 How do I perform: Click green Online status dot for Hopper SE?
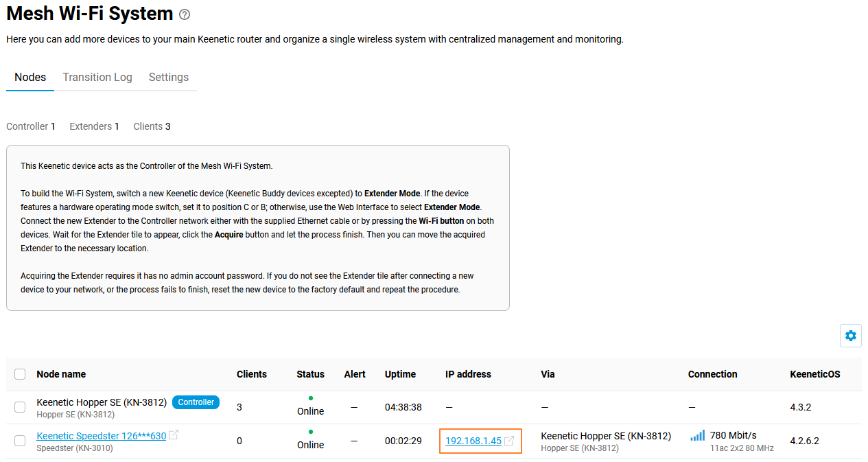311,398
